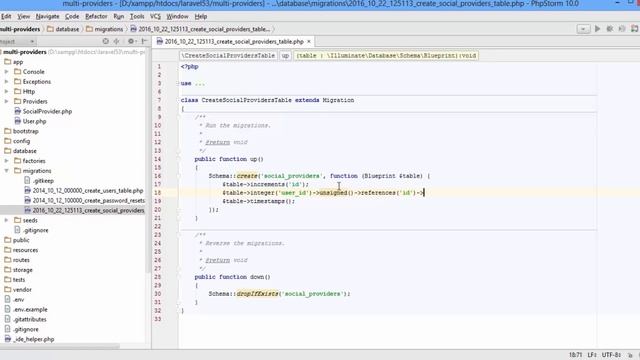
Task: Open the Run menu
Action: tap(118, 16)
